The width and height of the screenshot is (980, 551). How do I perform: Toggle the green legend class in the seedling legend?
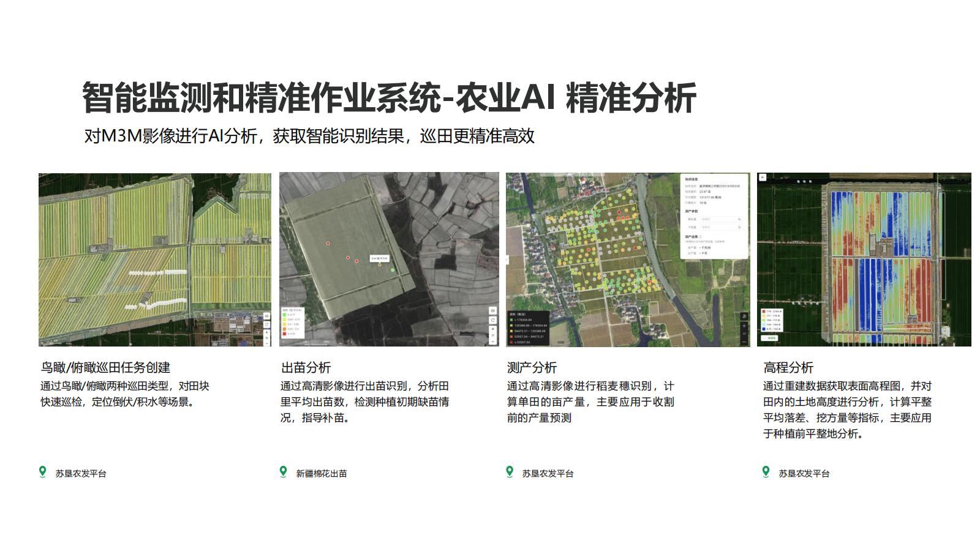pyautogui.click(x=284, y=315)
